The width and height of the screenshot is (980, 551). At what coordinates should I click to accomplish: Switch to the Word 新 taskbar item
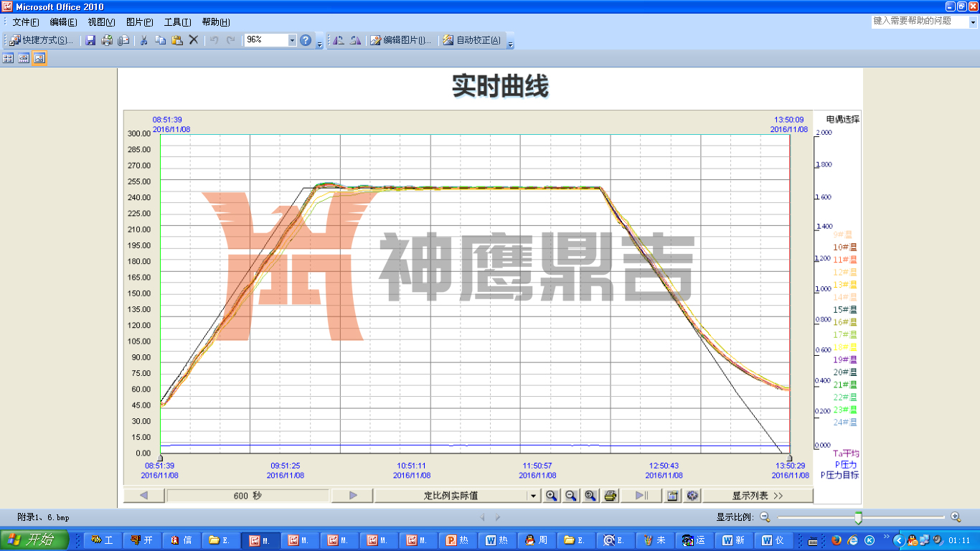pyautogui.click(x=734, y=540)
